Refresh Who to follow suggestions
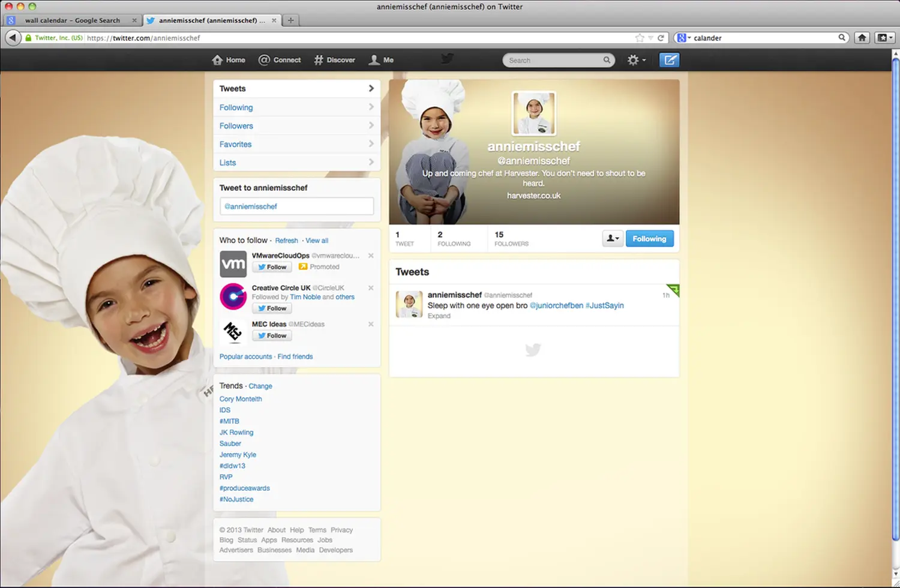 coord(286,241)
